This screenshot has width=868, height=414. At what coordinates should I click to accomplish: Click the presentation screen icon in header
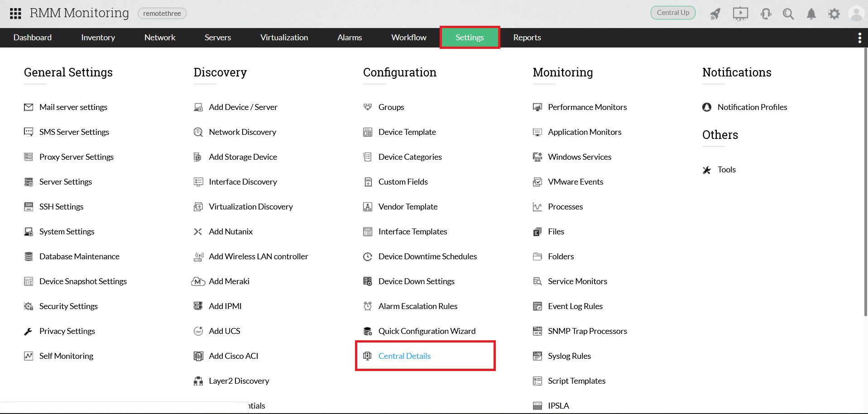tap(740, 14)
